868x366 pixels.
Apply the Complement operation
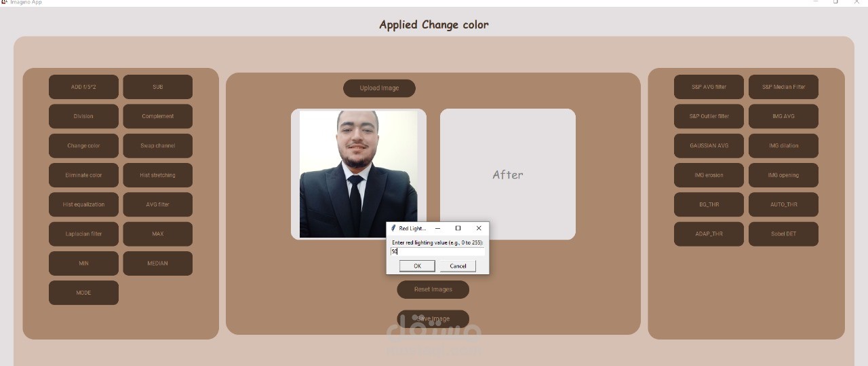tap(158, 116)
